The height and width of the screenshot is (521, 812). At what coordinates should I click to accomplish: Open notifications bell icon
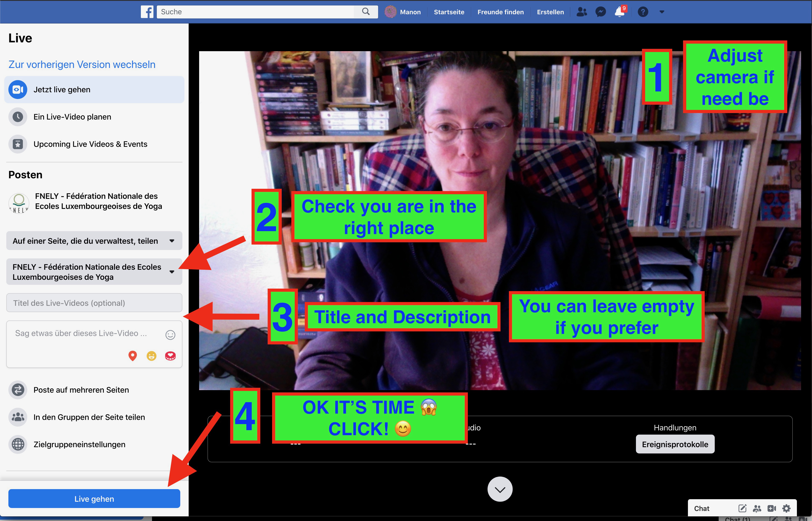tap(619, 12)
